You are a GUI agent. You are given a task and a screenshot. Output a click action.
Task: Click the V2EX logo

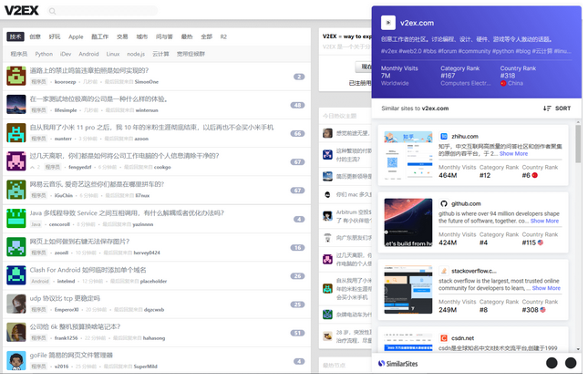click(x=21, y=11)
